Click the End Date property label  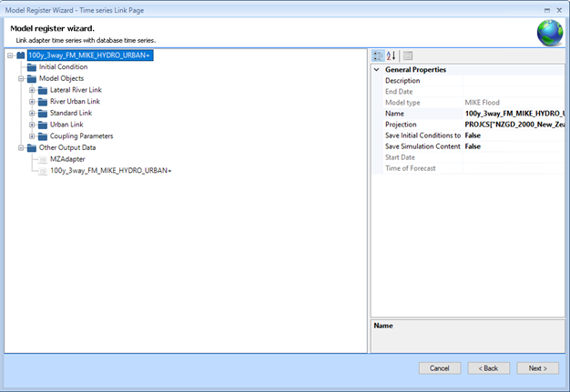tap(399, 92)
